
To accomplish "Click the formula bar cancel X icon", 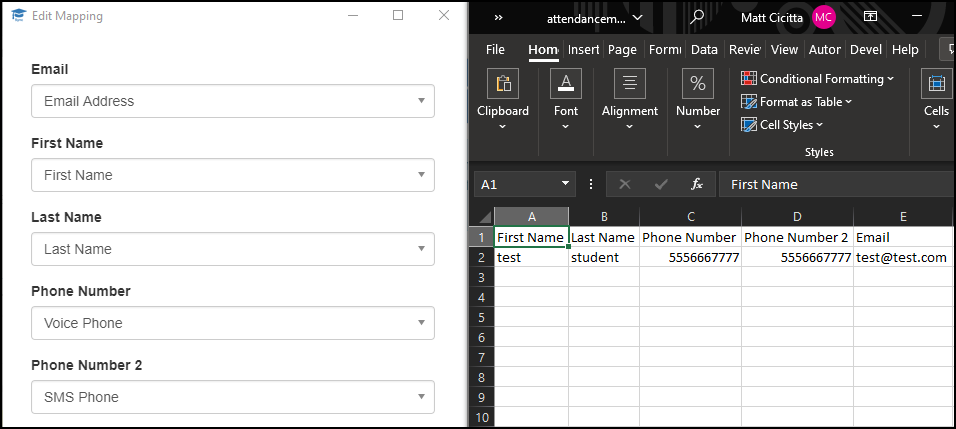I will (x=624, y=184).
